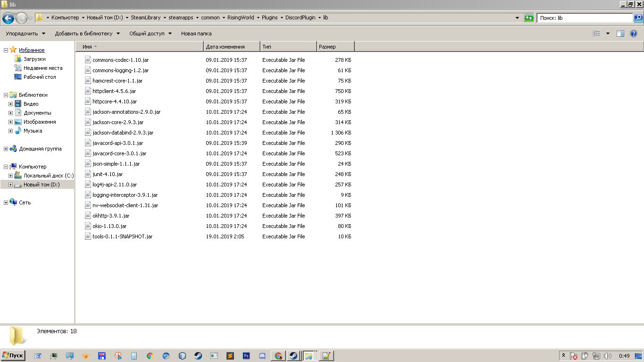Click the Back navigation arrow
The image size is (644, 362).
pyautogui.click(x=8, y=18)
